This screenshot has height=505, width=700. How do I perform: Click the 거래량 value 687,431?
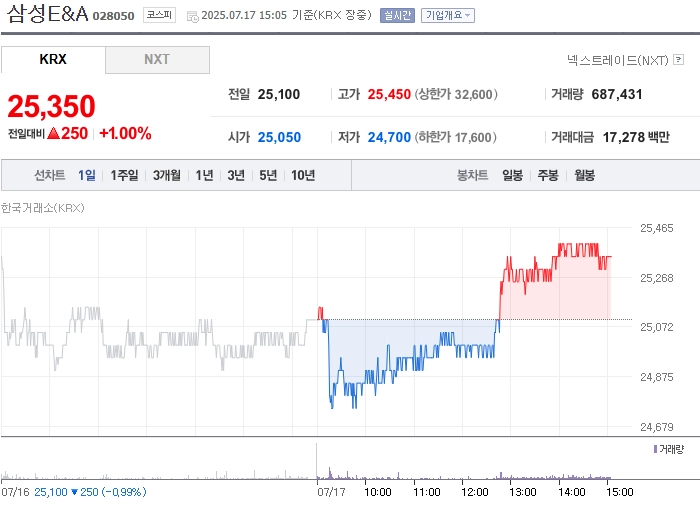tap(617, 94)
